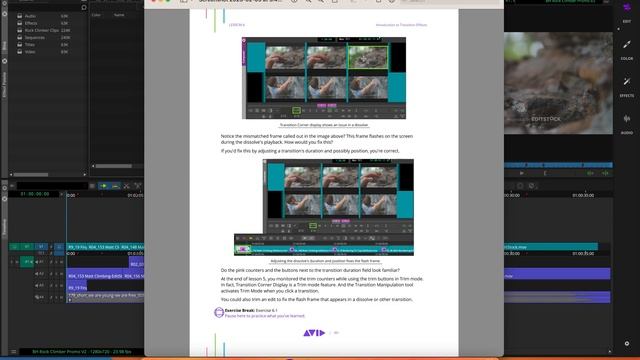Switch to the Effects workspace
Viewport: 640px width, 360px height.
point(627,87)
